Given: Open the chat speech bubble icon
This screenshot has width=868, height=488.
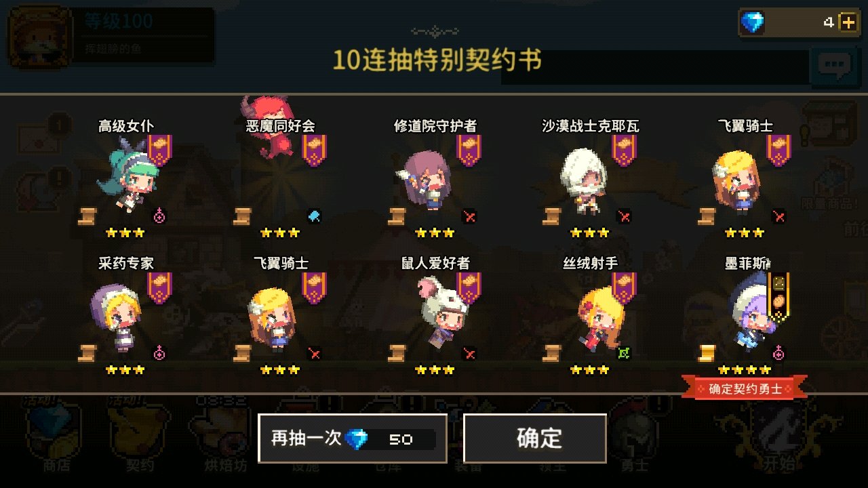Looking at the screenshot, I should [834, 65].
